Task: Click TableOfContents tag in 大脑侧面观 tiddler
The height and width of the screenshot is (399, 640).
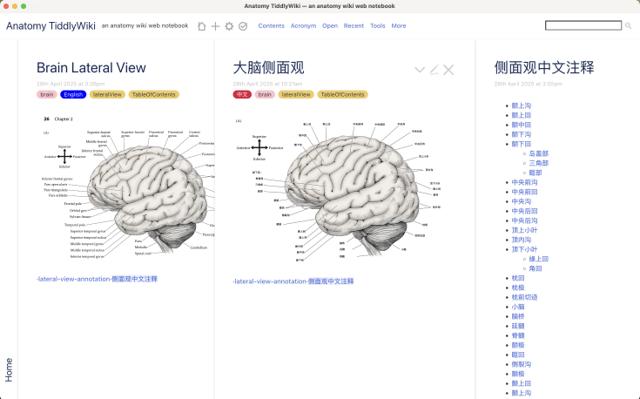Action: (x=342, y=95)
